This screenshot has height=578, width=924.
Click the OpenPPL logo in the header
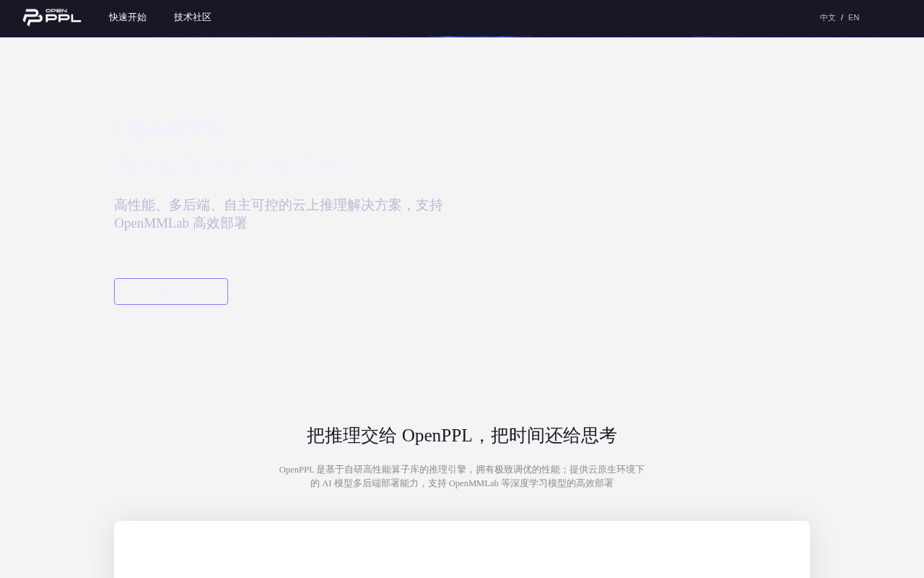52,17
